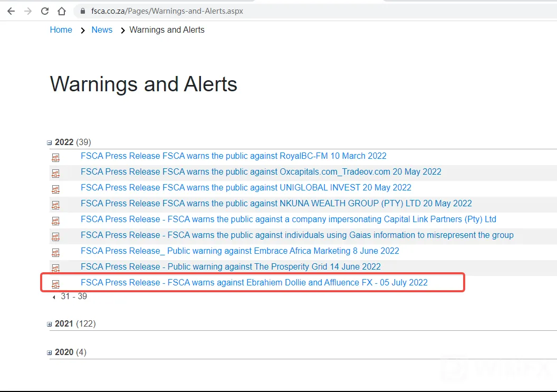Image resolution: width=557 pixels, height=392 pixels.
Task: Open PDF icon for The Prosperity Grid warning
Action: [56, 268]
